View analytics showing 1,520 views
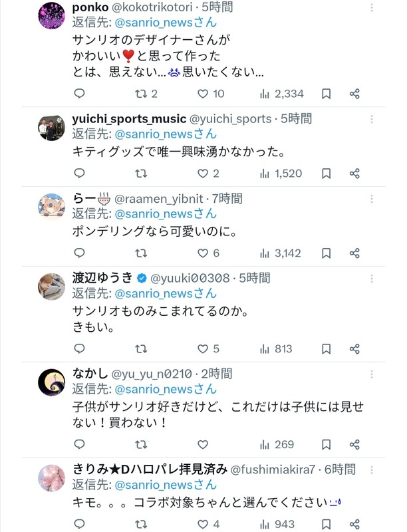Image resolution: width=407 pixels, height=532 pixels. coord(281,174)
